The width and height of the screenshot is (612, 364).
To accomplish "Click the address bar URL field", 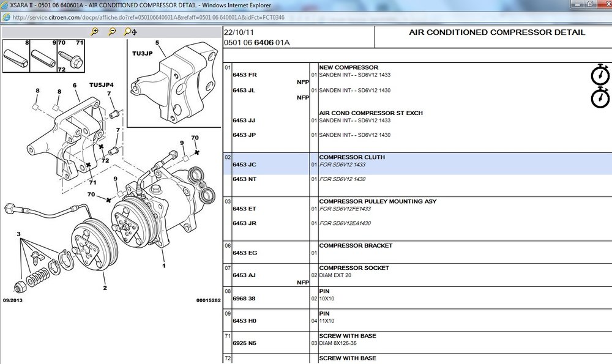I will tap(148, 18).
